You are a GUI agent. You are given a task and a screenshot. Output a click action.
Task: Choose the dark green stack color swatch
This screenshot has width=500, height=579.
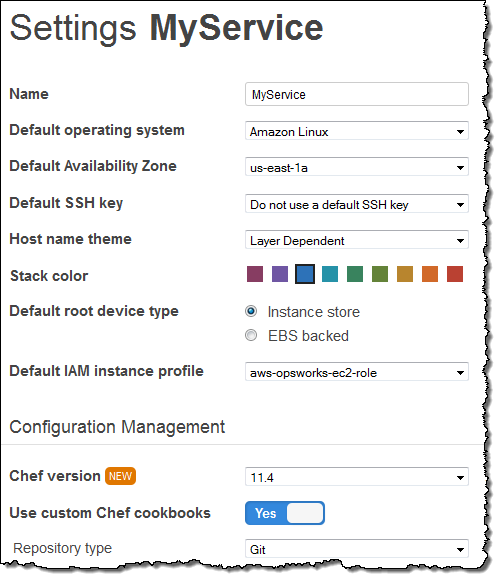[x=355, y=274]
